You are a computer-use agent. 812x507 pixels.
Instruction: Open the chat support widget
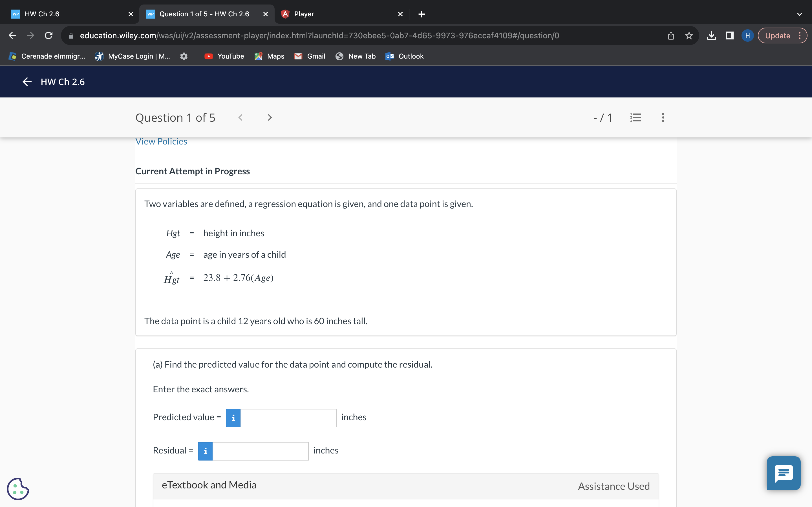pyautogui.click(x=783, y=473)
